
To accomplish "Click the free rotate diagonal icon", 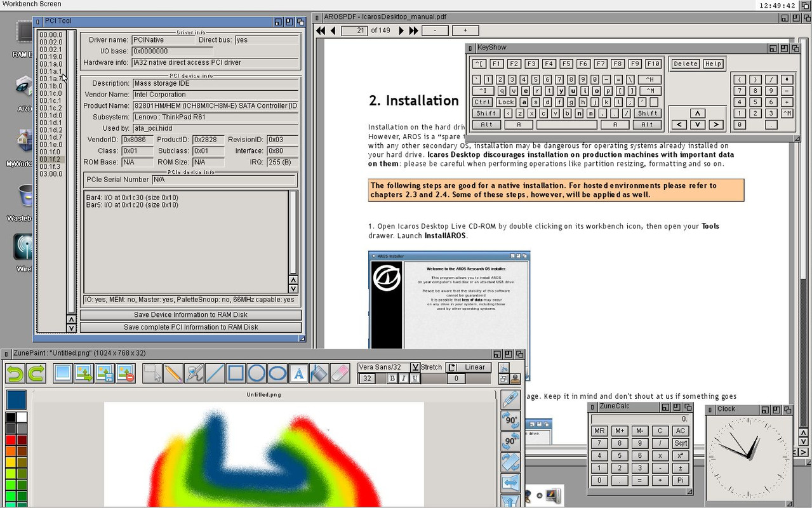I will click(511, 462).
